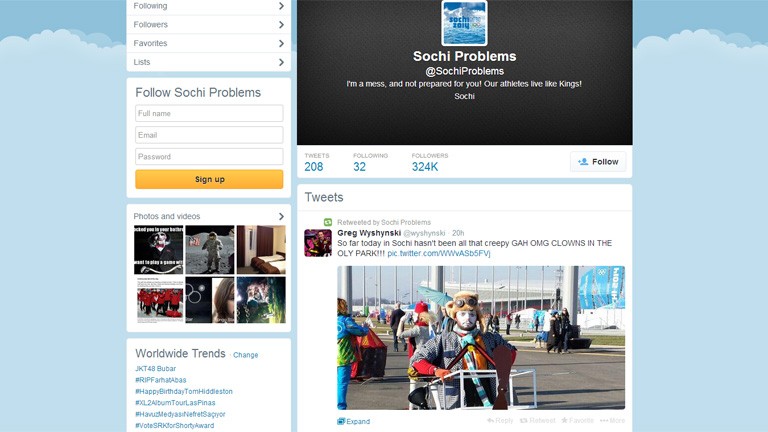Open the Following list chevron
Screen dimensions: 768x432
[x=281, y=6]
